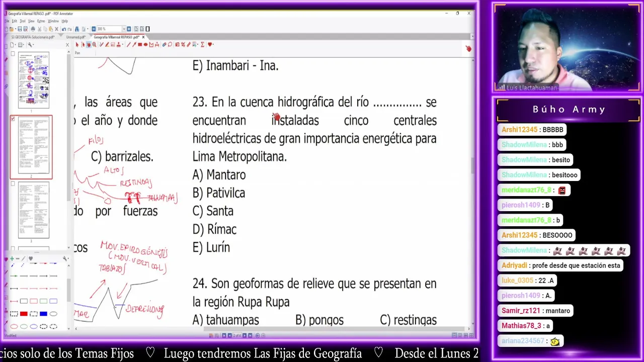
Task: Open the Edit menu
Action: [x=15, y=21]
